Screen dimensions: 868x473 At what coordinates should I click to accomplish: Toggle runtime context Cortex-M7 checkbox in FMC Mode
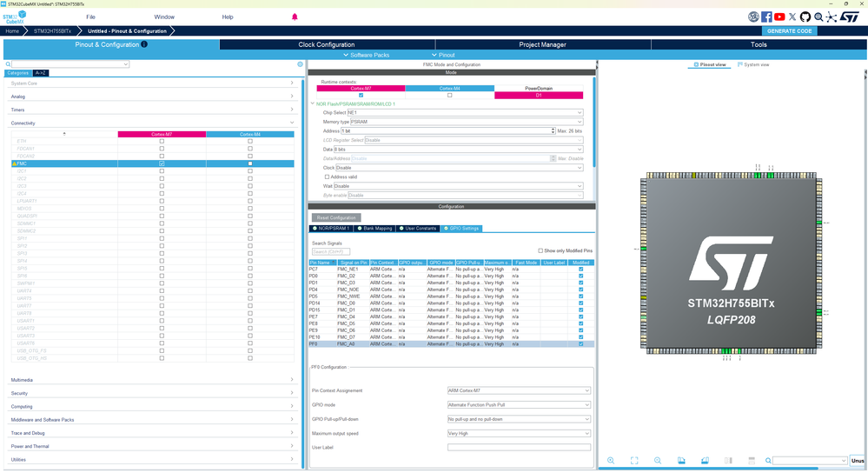pos(361,96)
